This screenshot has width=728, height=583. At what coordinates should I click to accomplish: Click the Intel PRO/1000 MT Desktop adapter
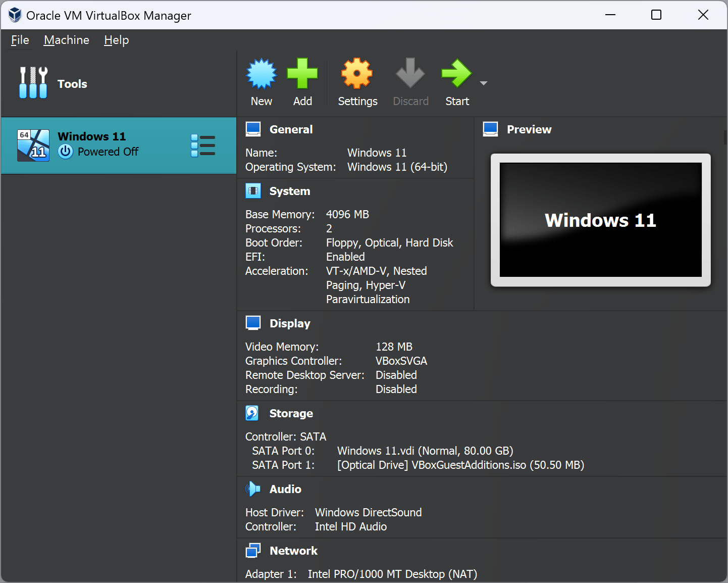pos(392,574)
